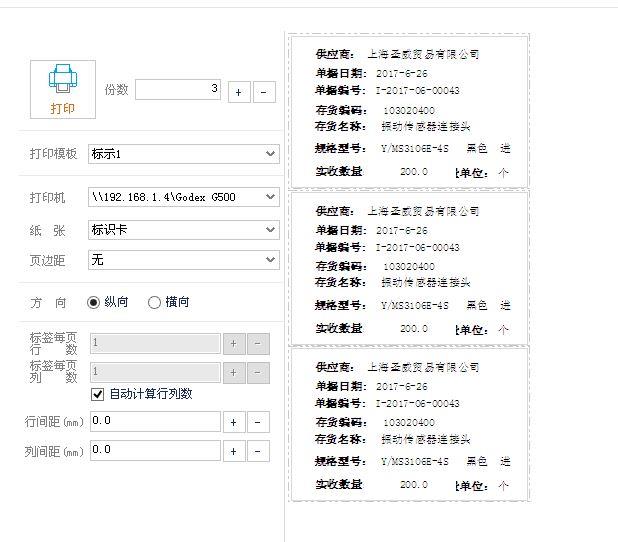
Task: Click the first label preview thumbnail
Action: (x=409, y=112)
